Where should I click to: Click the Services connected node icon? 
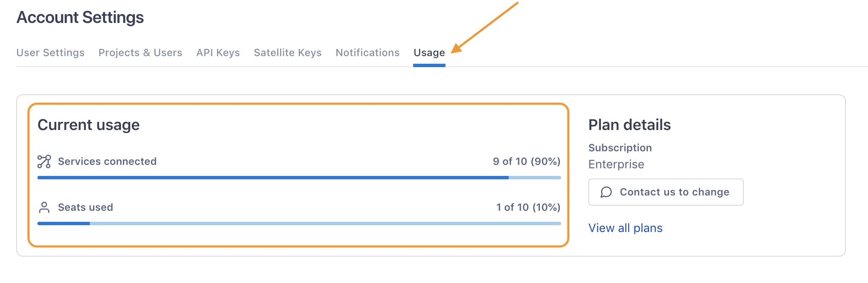pyautogui.click(x=44, y=161)
